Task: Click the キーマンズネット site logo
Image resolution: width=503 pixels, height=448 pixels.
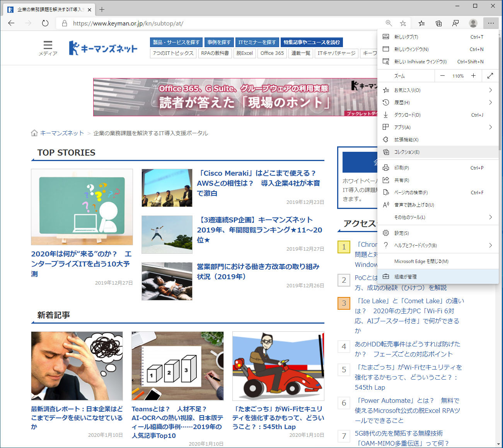Action: tap(103, 48)
